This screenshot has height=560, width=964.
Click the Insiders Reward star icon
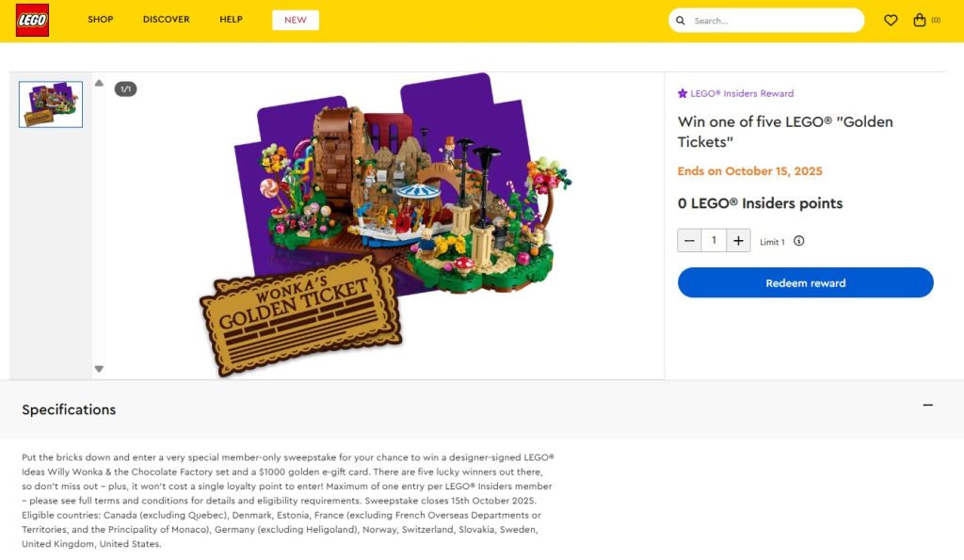coord(683,93)
